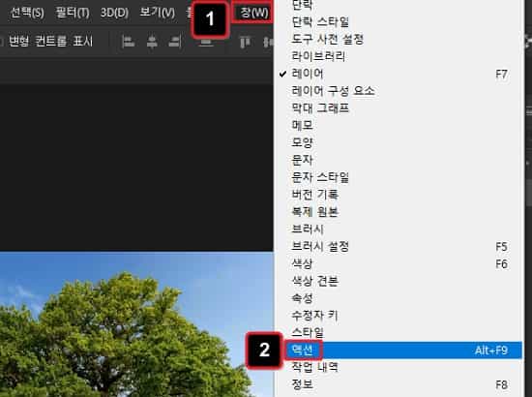This screenshot has width=532, height=397.
Task: Click the align left edges icon
Action: coord(129,42)
